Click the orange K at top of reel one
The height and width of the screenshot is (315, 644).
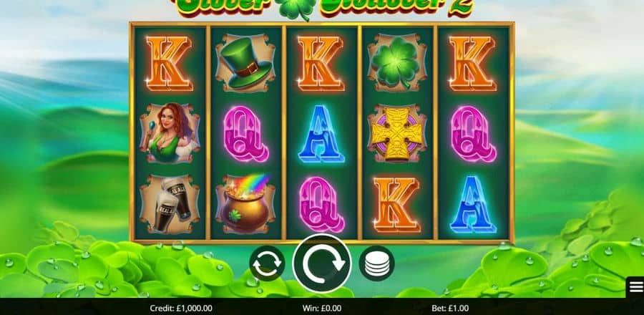(x=169, y=63)
